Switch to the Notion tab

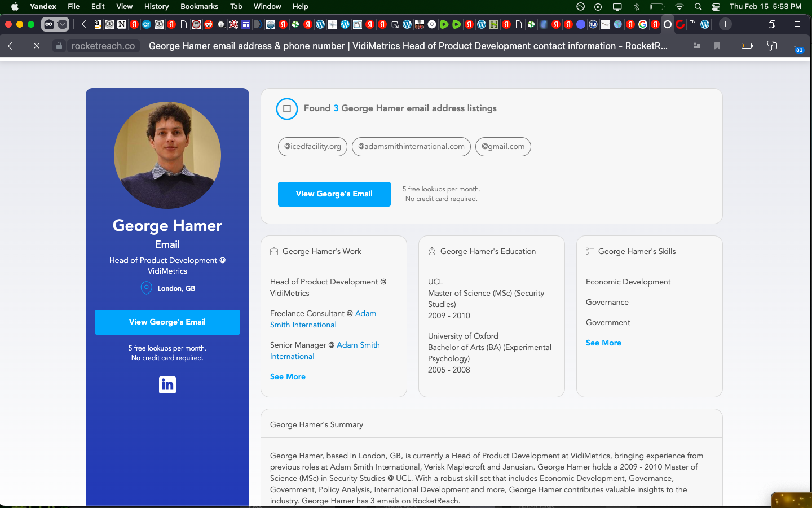[x=122, y=24]
